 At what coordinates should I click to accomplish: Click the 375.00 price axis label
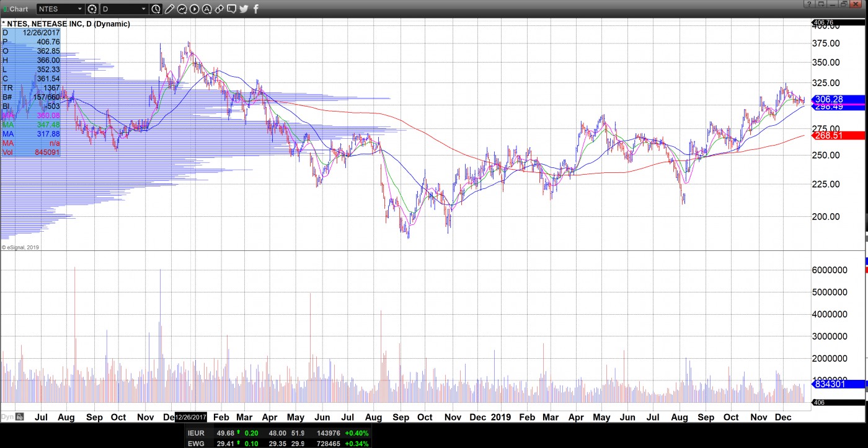(x=826, y=43)
